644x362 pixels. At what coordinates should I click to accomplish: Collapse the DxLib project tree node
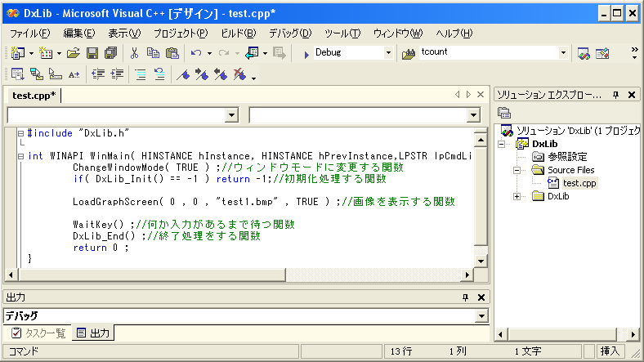coord(502,144)
